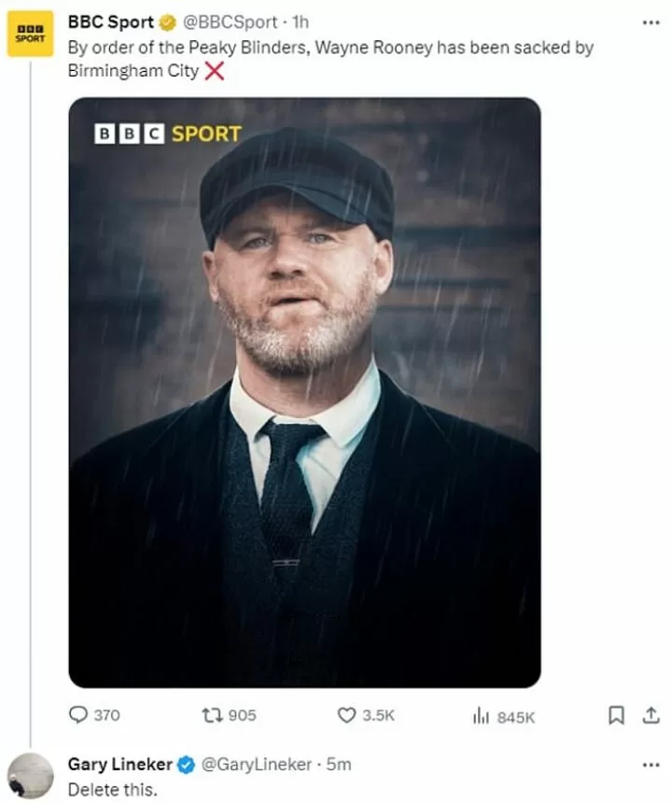This screenshot has width=672, height=803.
Task: Open the 'Delete this.' reply text
Action: click(x=113, y=789)
